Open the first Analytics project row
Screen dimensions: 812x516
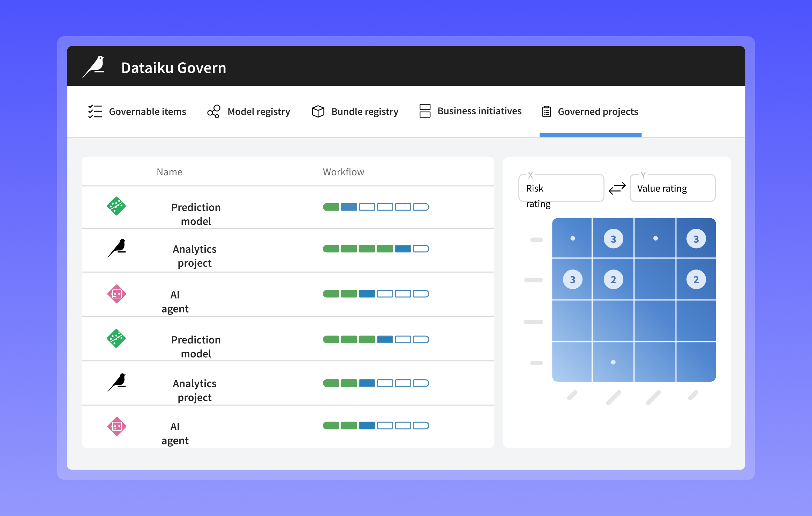pos(195,256)
